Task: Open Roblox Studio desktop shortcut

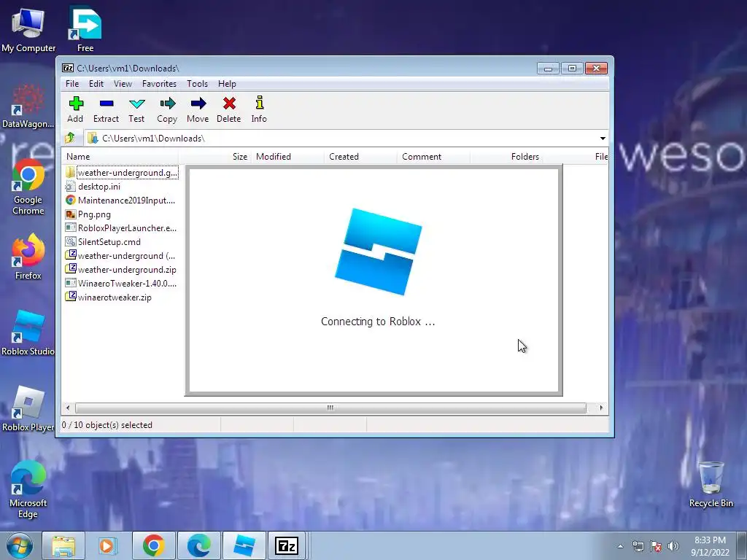Action: [28, 333]
